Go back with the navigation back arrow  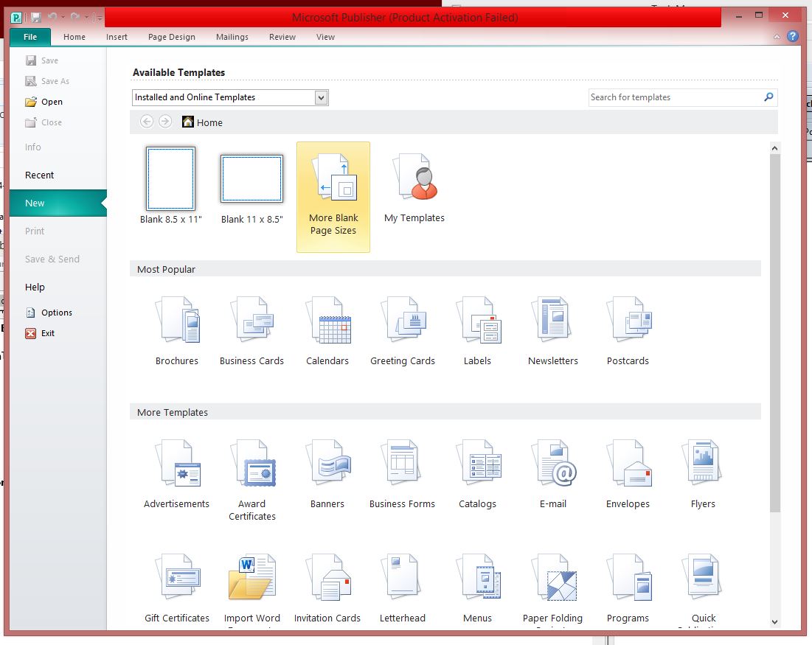tap(147, 122)
